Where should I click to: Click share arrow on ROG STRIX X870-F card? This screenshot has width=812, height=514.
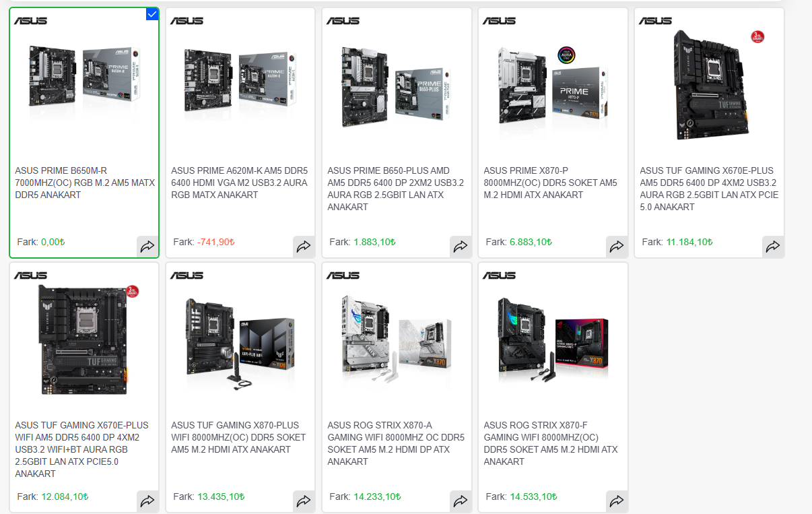click(x=616, y=501)
